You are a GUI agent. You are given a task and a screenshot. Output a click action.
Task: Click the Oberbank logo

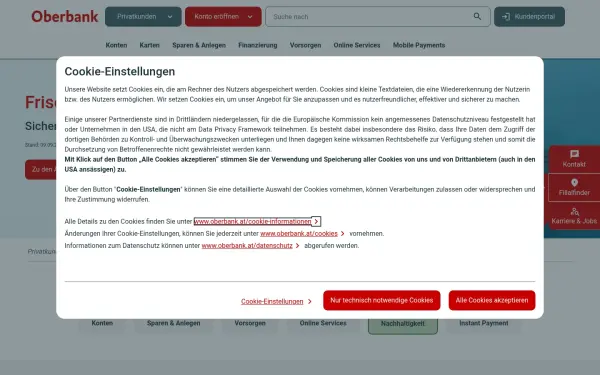click(x=65, y=16)
